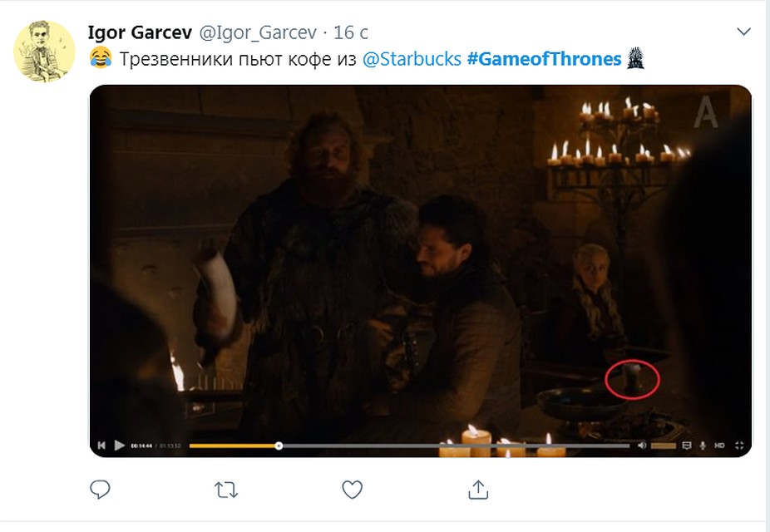The width and height of the screenshot is (770, 532).
Task: Like the tweet with the heart icon
Action: tap(352, 490)
